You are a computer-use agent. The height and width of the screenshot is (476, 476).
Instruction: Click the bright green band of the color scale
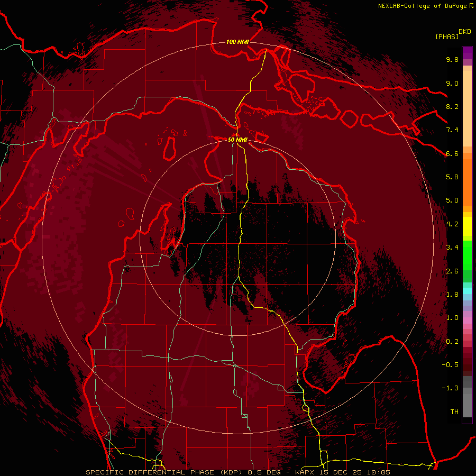467,255
